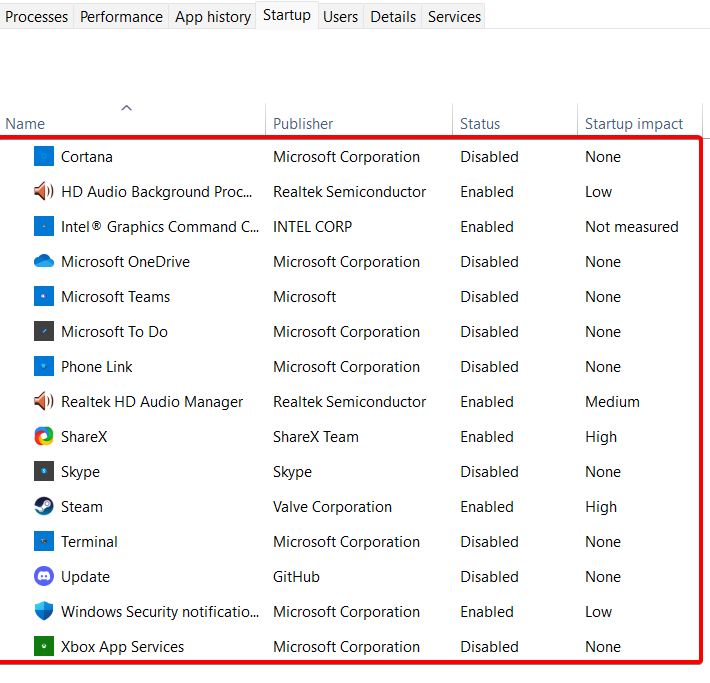Image resolution: width=710 pixels, height=683 pixels.
Task: Go to the Services tab
Action: pyautogui.click(x=454, y=17)
